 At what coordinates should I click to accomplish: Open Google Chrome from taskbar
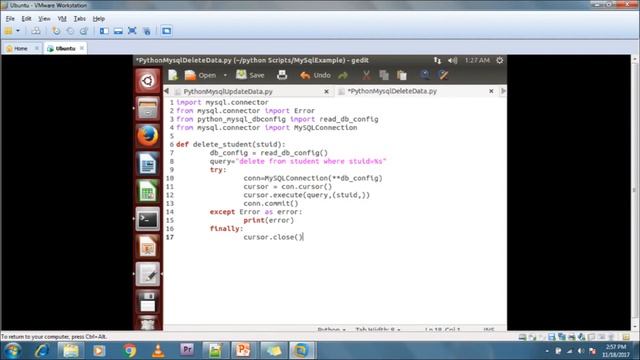click(130, 351)
